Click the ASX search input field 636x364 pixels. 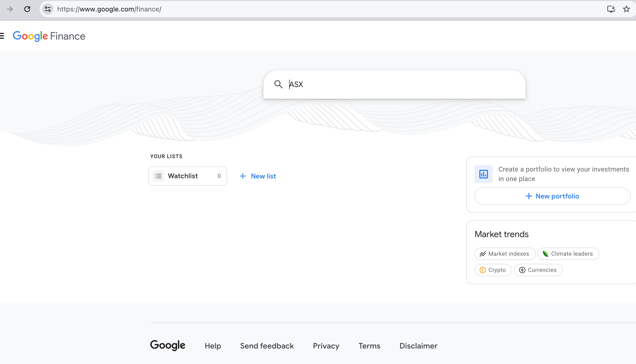pos(350,84)
